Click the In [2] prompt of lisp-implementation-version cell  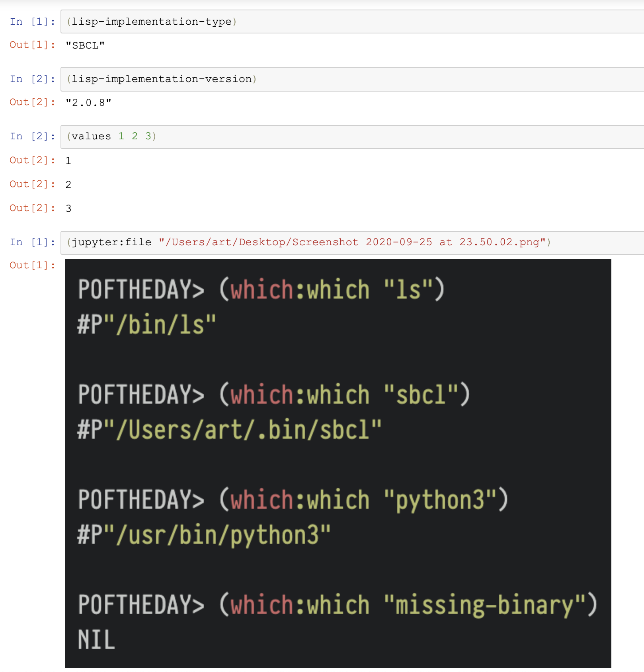(33, 79)
